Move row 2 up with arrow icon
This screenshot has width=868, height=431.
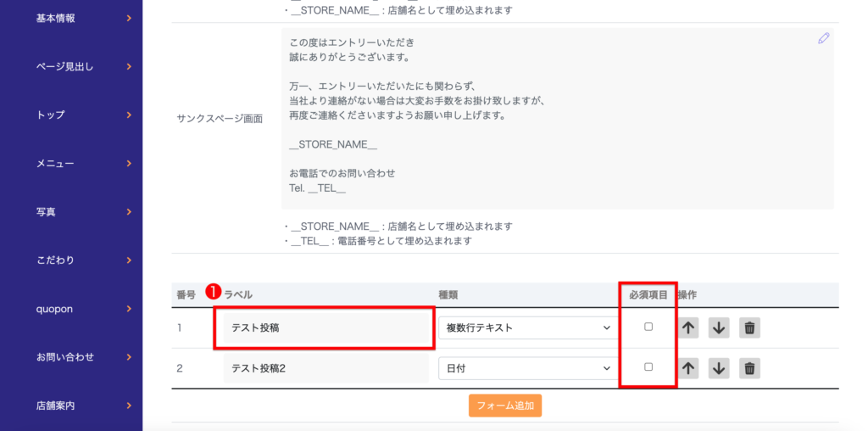(689, 368)
